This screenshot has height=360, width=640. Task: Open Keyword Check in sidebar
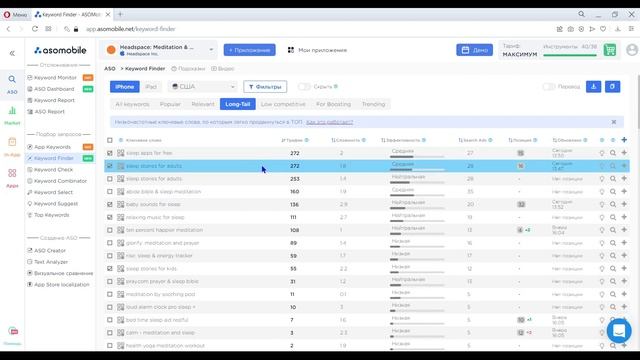tap(53, 169)
